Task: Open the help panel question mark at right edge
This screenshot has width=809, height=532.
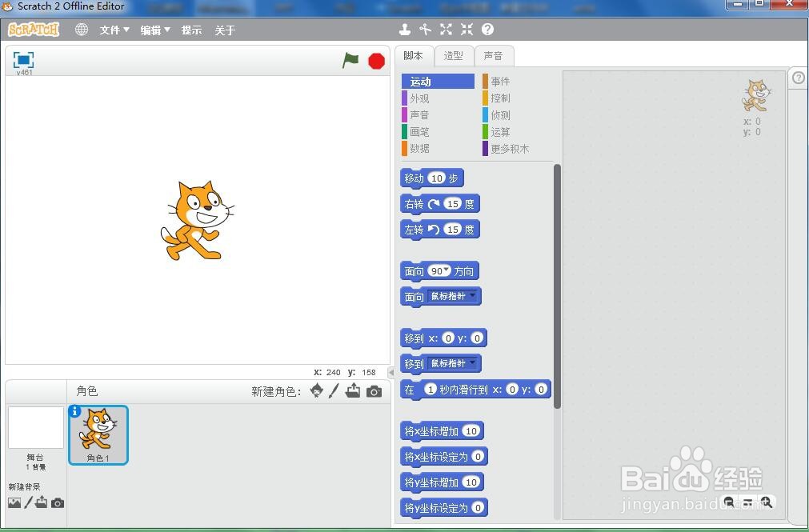Action: [x=798, y=78]
